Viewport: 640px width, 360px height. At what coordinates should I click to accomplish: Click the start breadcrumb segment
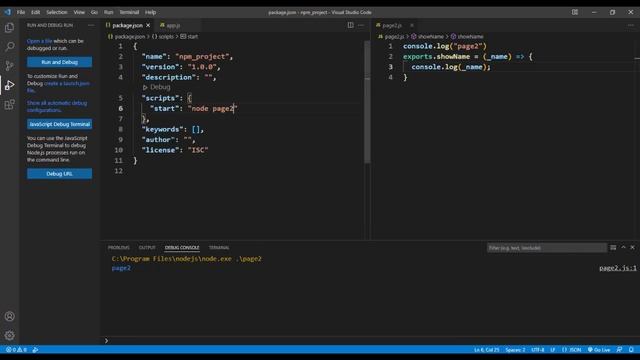coord(189,37)
